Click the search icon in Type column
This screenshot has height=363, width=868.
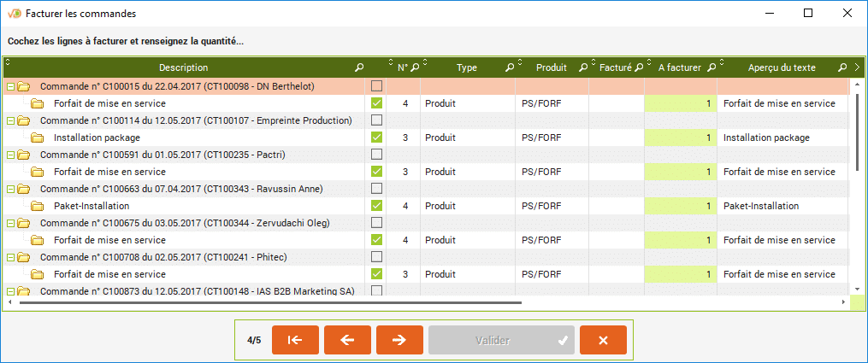[x=509, y=67]
